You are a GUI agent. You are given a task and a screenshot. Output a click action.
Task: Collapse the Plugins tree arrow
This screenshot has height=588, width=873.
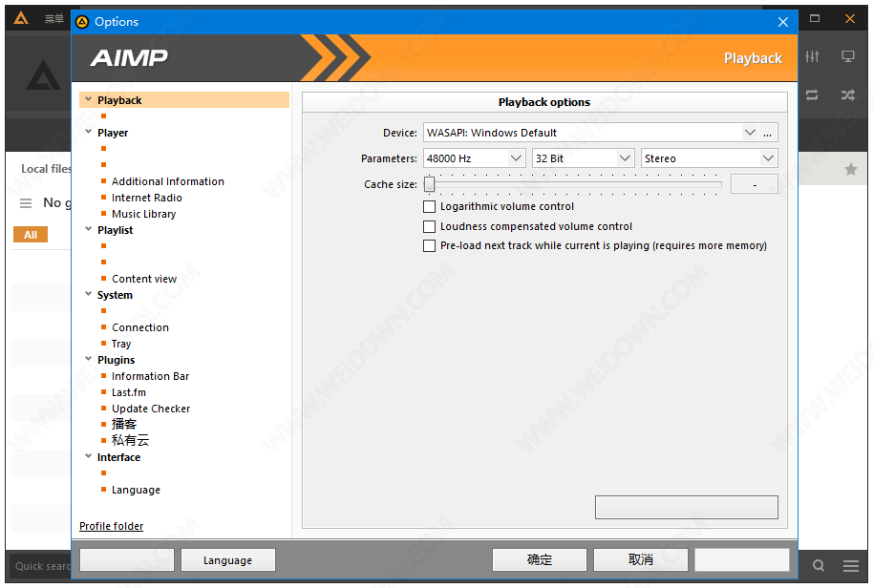coord(88,359)
